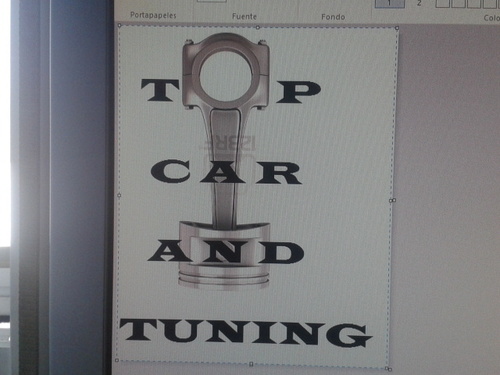
Task: Click the letter P in TOP
Action: [298, 91]
